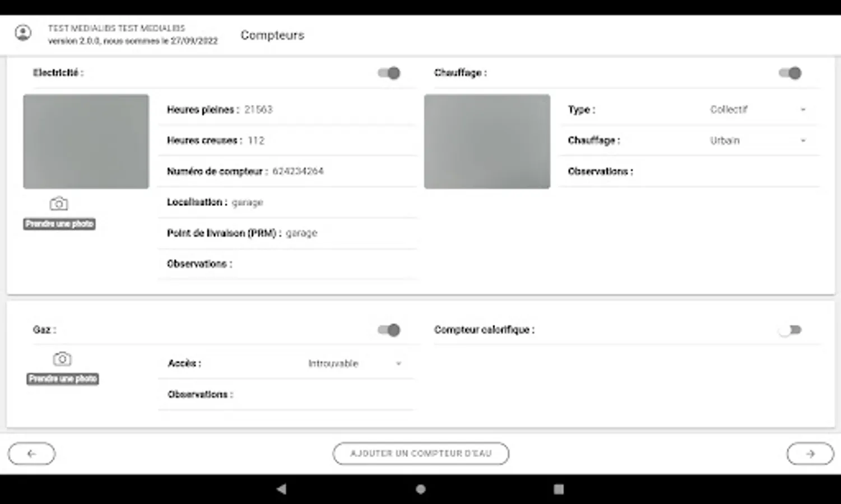Open the user profile icon
The image size is (841, 504).
[x=23, y=33]
